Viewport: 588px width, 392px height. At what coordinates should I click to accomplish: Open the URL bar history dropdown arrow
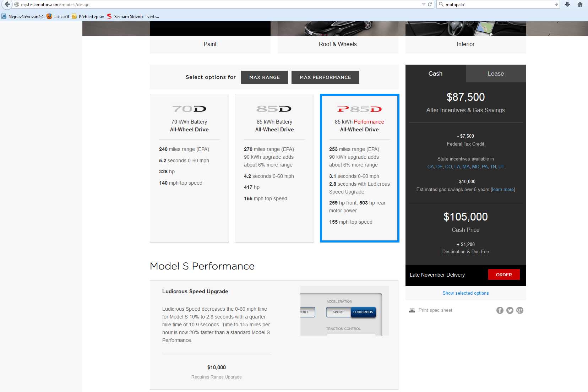click(x=423, y=4)
